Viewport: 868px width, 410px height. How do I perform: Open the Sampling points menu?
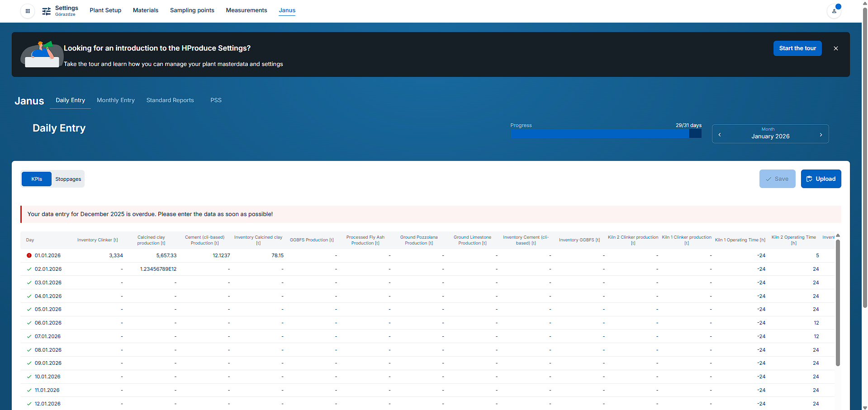coord(192,10)
